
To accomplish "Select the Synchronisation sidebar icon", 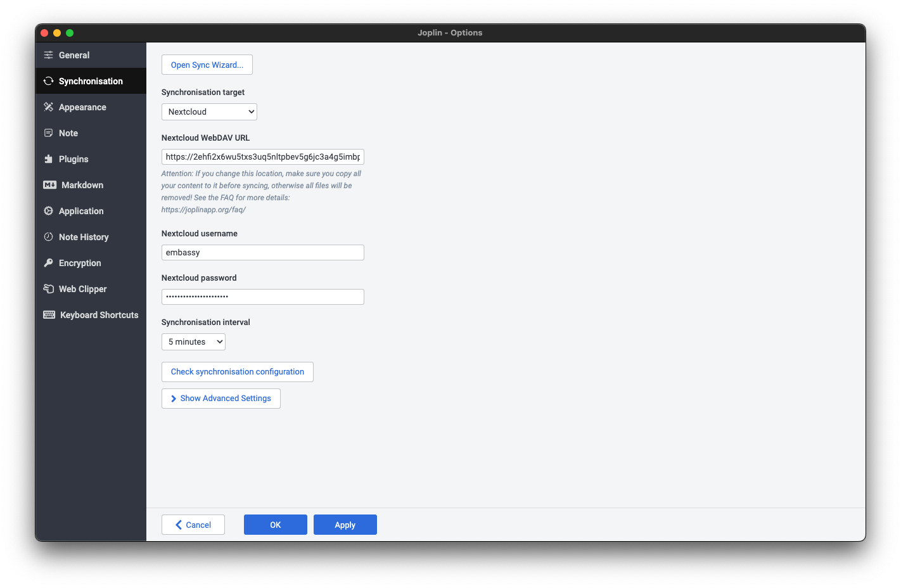I will tap(49, 81).
